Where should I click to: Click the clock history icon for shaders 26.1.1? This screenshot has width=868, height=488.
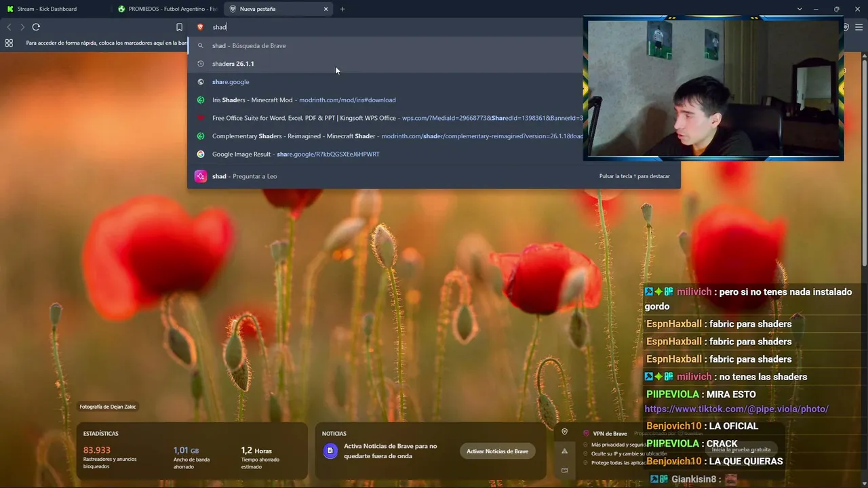(200, 64)
